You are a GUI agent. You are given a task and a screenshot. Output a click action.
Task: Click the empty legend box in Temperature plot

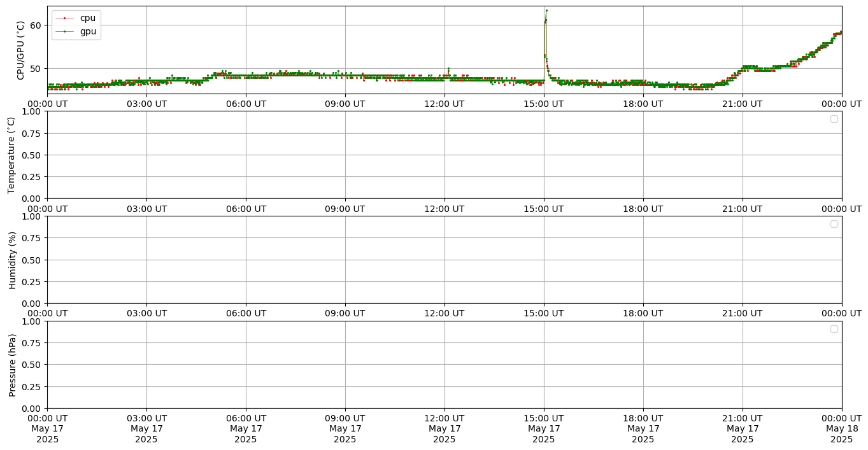pyautogui.click(x=834, y=119)
